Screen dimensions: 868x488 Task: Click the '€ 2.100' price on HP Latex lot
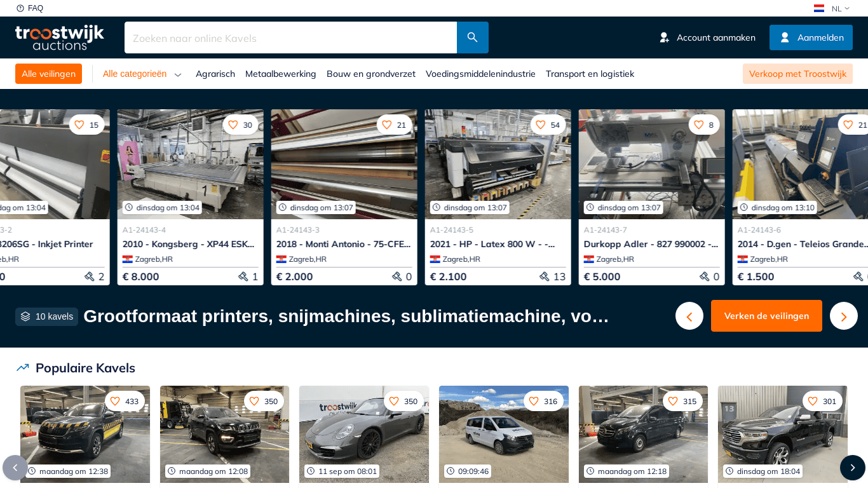point(449,276)
